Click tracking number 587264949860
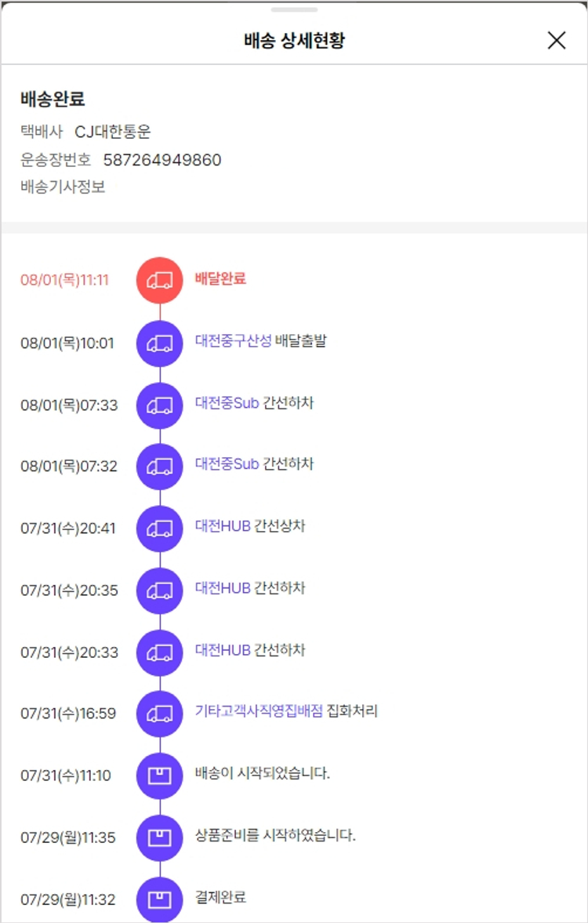 click(162, 160)
